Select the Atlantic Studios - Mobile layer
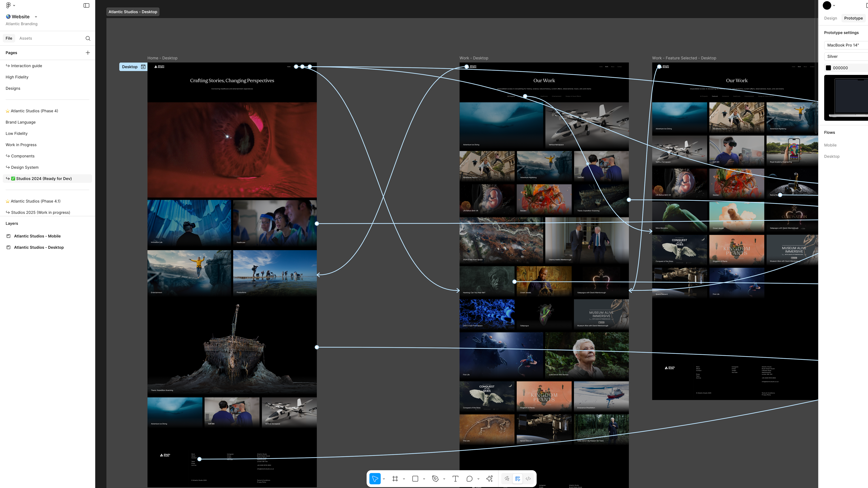The height and width of the screenshot is (488, 868). tap(37, 236)
